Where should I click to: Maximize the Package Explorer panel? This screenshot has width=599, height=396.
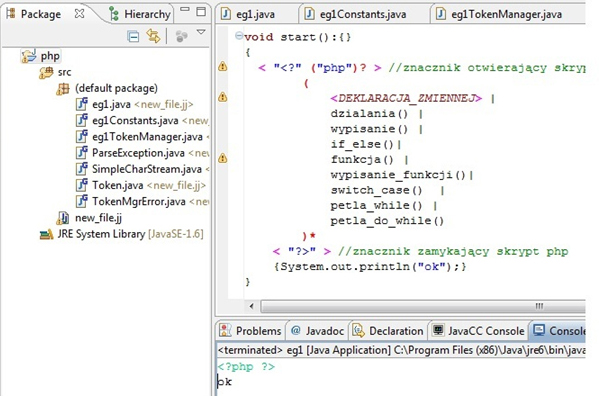201,11
